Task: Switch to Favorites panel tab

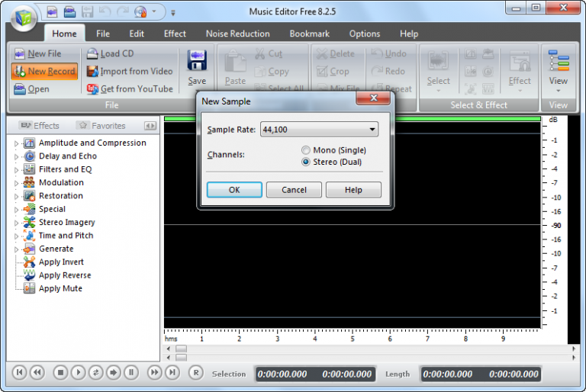Action: [101, 126]
